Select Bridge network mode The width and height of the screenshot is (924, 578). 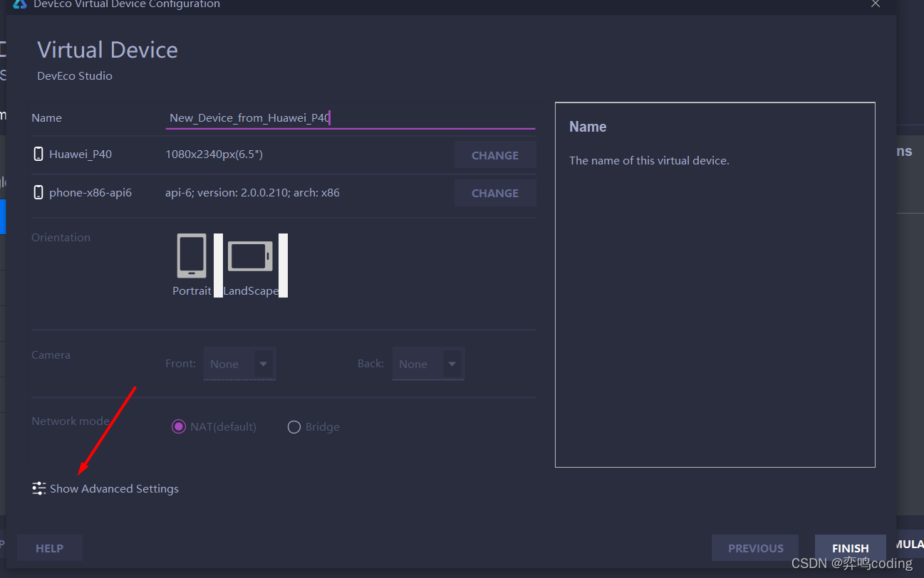pyautogui.click(x=294, y=427)
